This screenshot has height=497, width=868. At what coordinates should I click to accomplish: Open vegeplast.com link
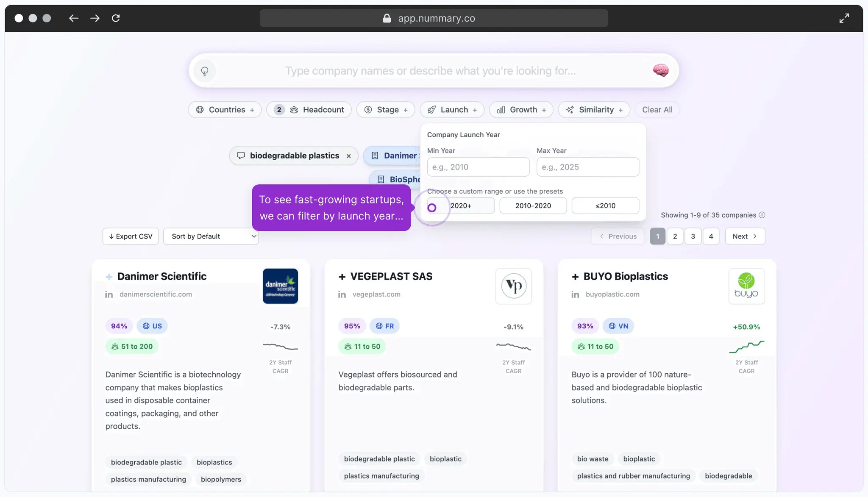coord(376,294)
